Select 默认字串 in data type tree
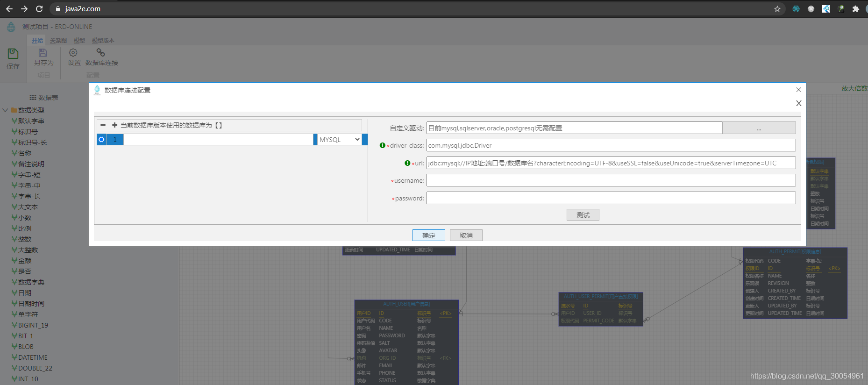868x385 pixels. tap(31, 121)
